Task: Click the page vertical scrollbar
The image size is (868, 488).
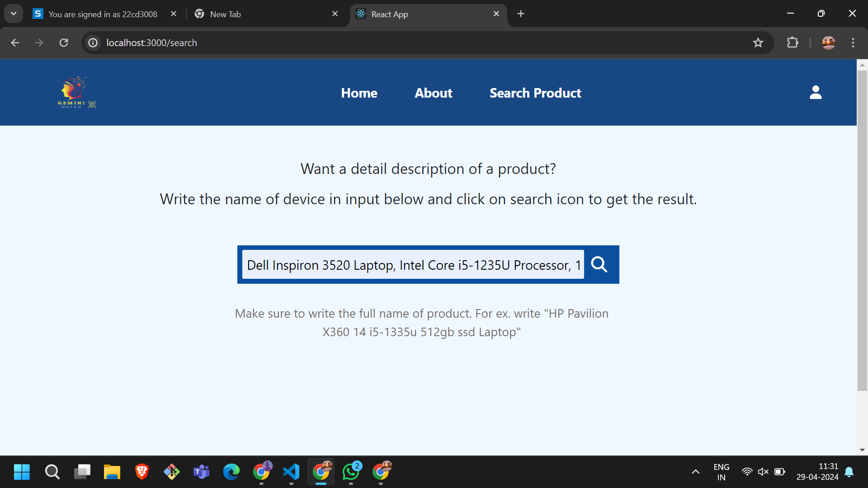Action: [862, 226]
